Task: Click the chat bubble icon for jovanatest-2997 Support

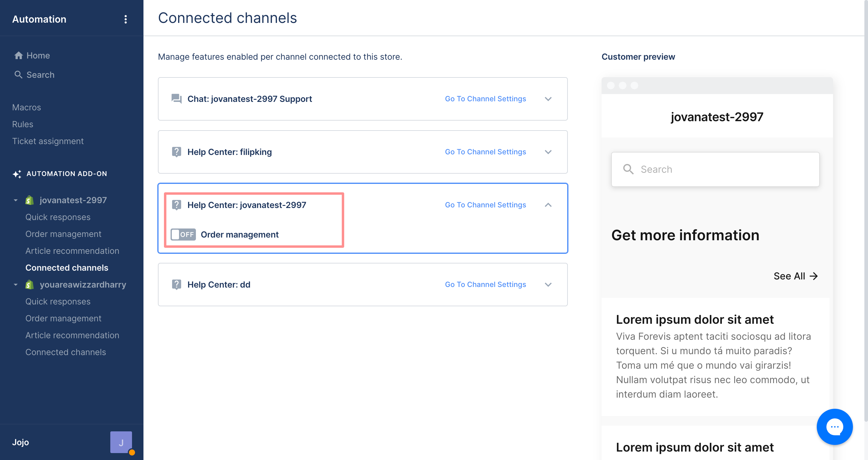Action: pos(177,99)
